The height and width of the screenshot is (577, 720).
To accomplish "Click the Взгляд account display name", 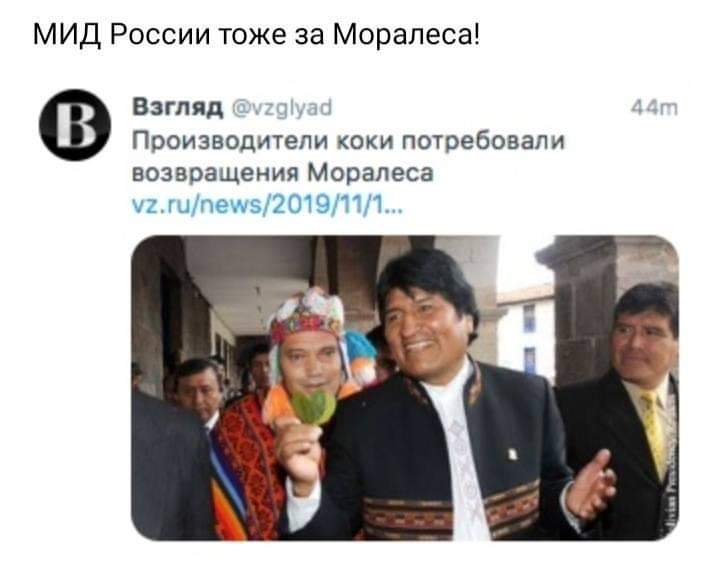I will click(178, 107).
